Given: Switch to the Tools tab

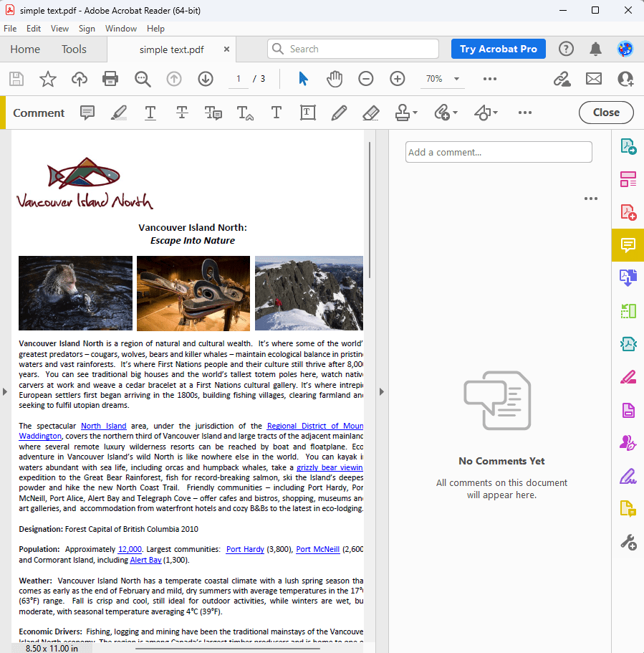Looking at the screenshot, I should click(x=74, y=49).
